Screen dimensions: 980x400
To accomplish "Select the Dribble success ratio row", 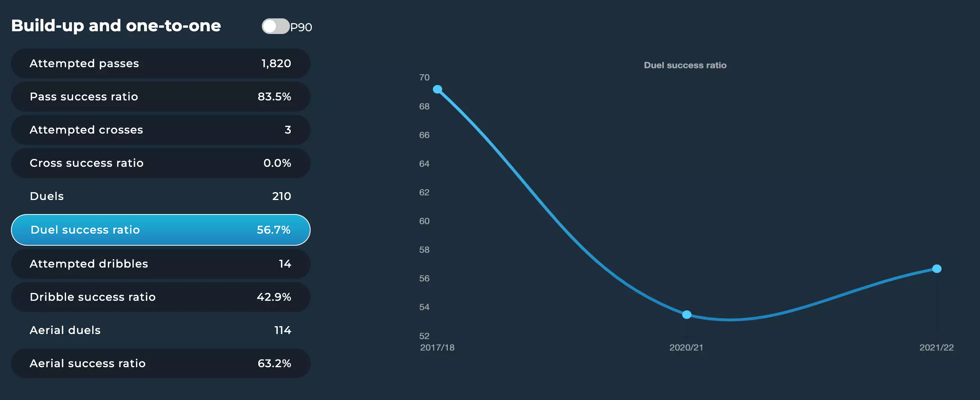I will [161, 297].
